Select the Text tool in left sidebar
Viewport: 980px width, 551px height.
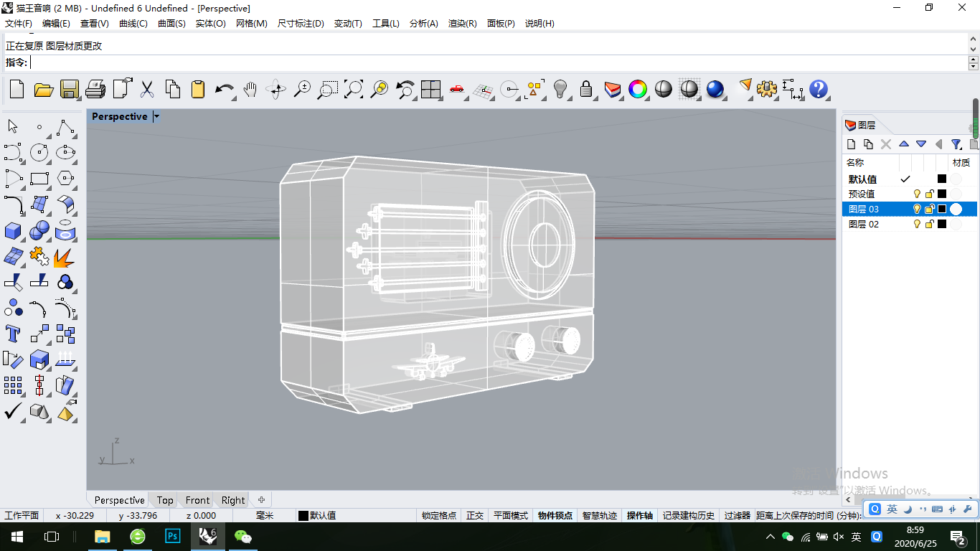point(13,334)
